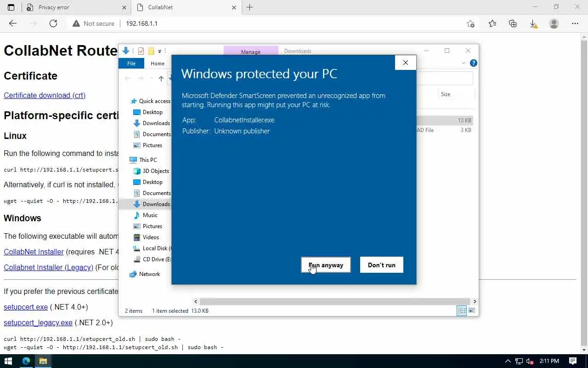Viewport: 588px width, 368px height.
Task: Open Customize Quick Access Toolbar dropdown
Action: point(159,51)
